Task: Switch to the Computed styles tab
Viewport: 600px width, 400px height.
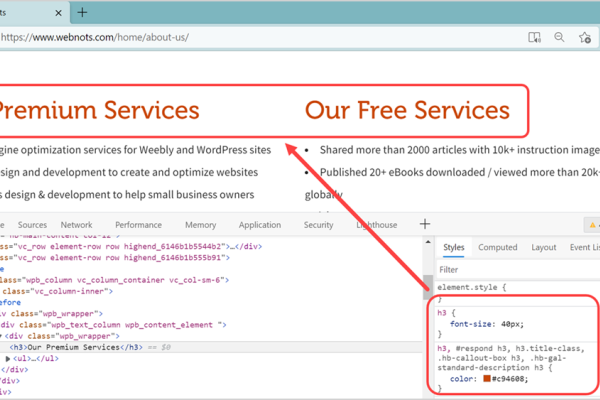Action: click(x=497, y=247)
